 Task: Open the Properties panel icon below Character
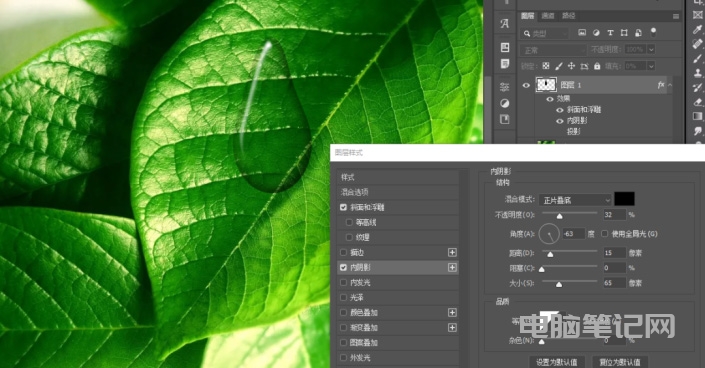pyautogui.click(x=504, y=47)
